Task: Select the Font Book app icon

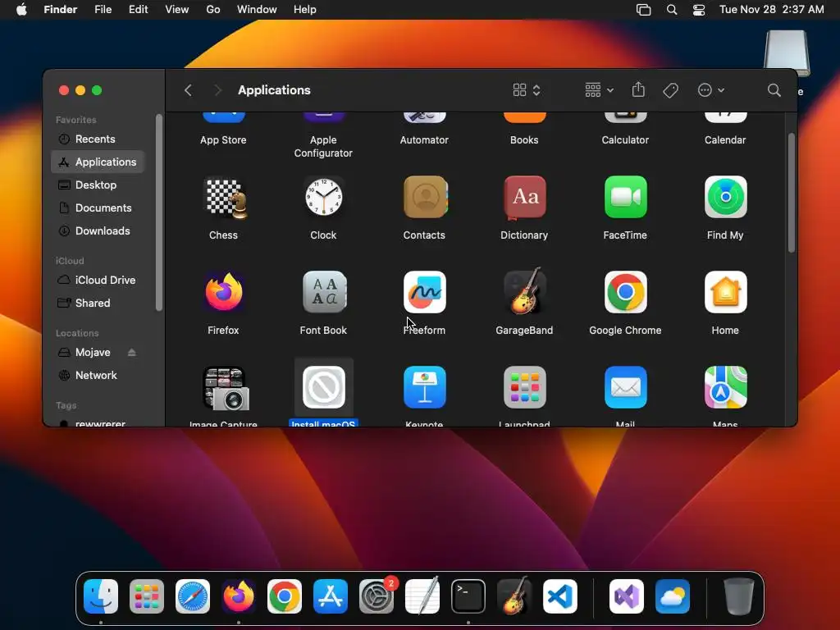Action: click(324, 292)
